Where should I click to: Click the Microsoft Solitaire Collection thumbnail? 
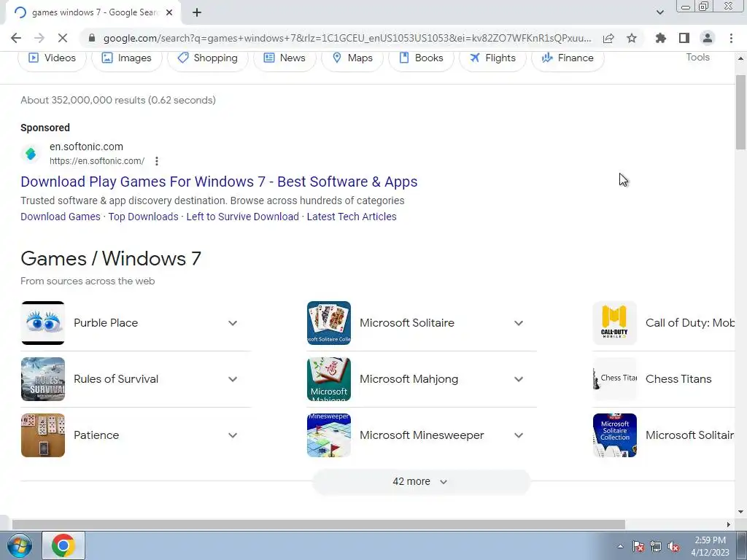coord(614,435)
